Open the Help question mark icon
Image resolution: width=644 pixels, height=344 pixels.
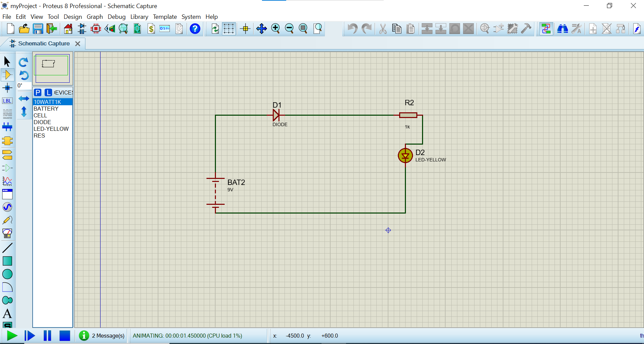pos(195,29)
